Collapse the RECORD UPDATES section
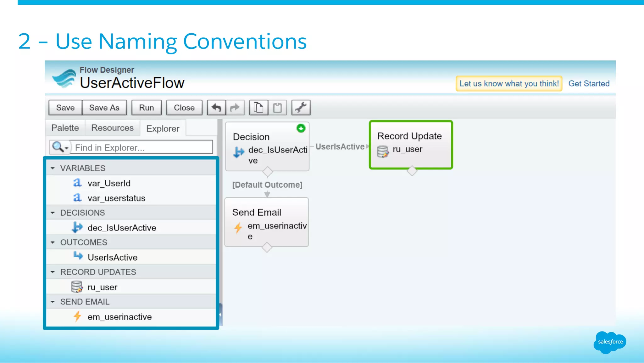644x363 pixels. tap(53, 272)
